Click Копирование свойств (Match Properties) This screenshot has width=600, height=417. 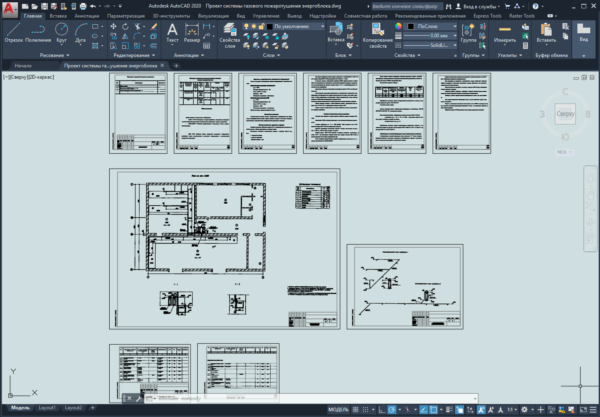378,35
